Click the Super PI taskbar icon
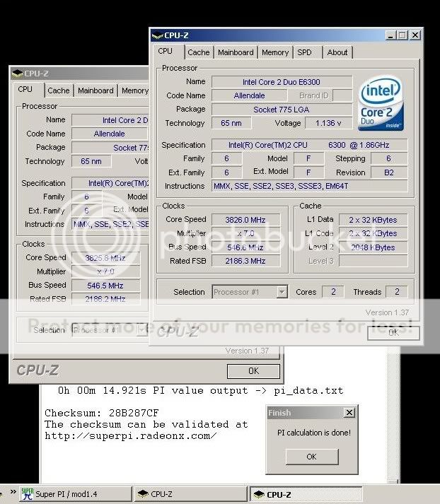The width and height of the screenshot is (440, 504). pos(28,493)
